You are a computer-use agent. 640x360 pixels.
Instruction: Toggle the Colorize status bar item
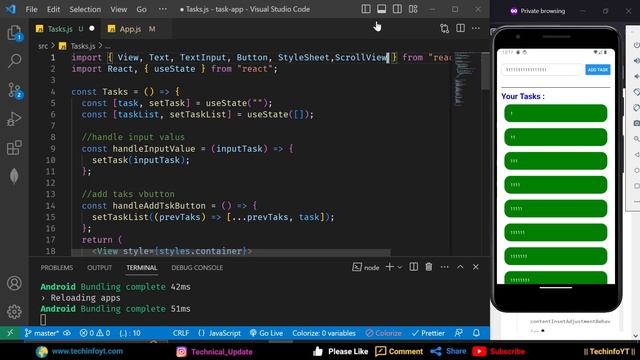(x=384, y=333)
